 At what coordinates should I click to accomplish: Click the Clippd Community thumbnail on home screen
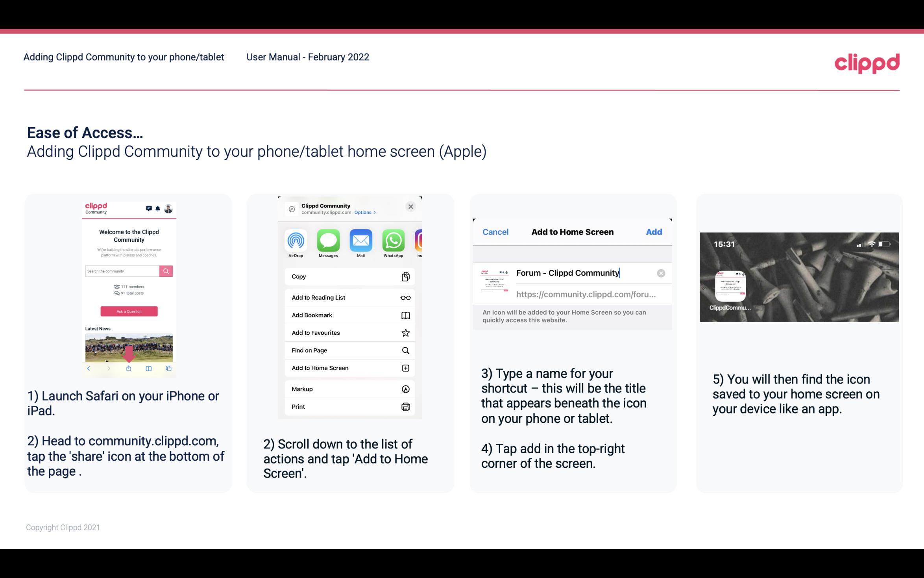pyautogui.click(x=730, y=286)
